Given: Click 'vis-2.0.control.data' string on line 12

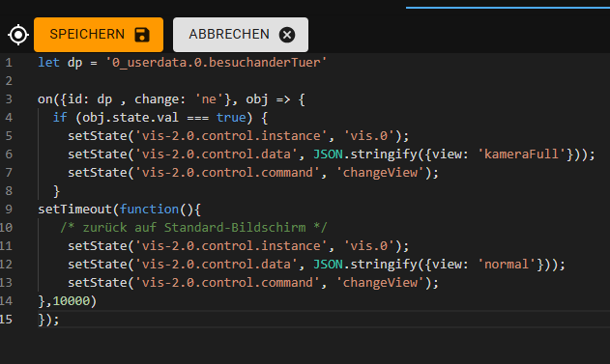Looking at the screenshot, I should pyautogui.click(x=217, y=265).
